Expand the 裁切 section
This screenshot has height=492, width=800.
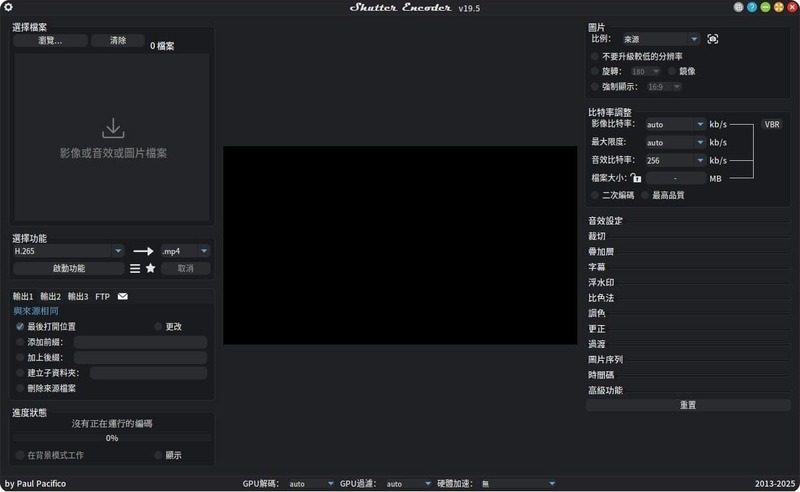(x=597, y=236)
